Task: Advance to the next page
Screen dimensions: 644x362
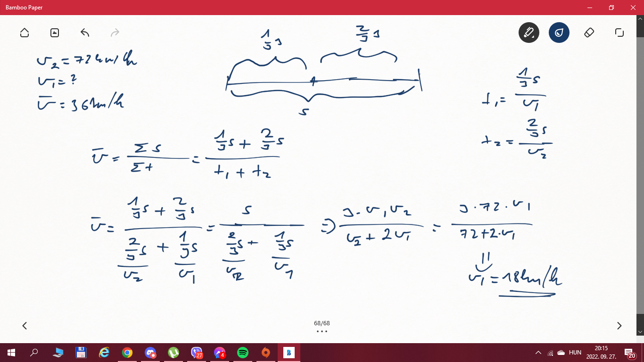Action: pos(619,326)
